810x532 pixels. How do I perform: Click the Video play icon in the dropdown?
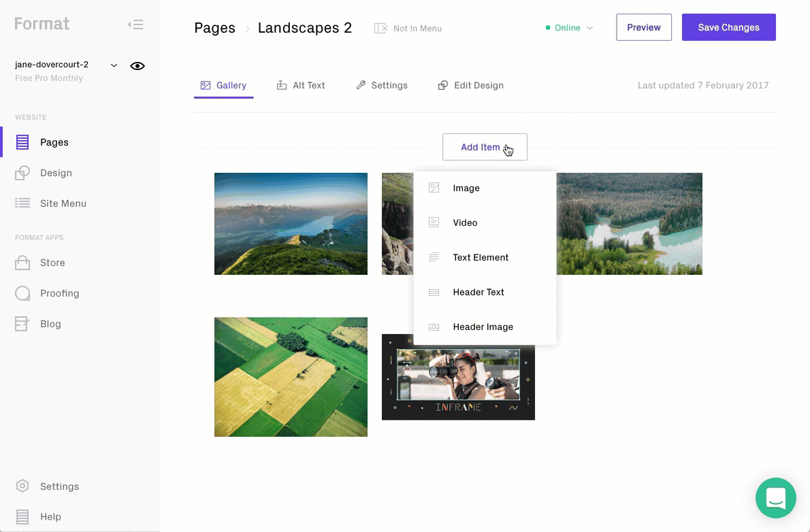[x=434, y=222]
